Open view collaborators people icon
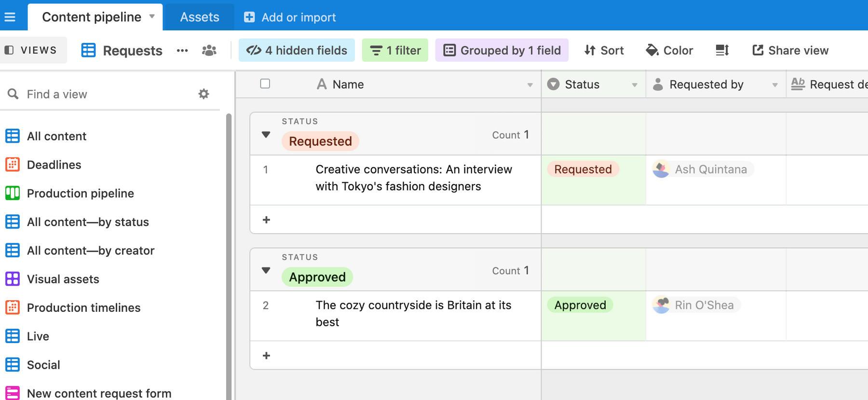Image resolution: width=868 pixels, height=400 pixels. point(209,51)
